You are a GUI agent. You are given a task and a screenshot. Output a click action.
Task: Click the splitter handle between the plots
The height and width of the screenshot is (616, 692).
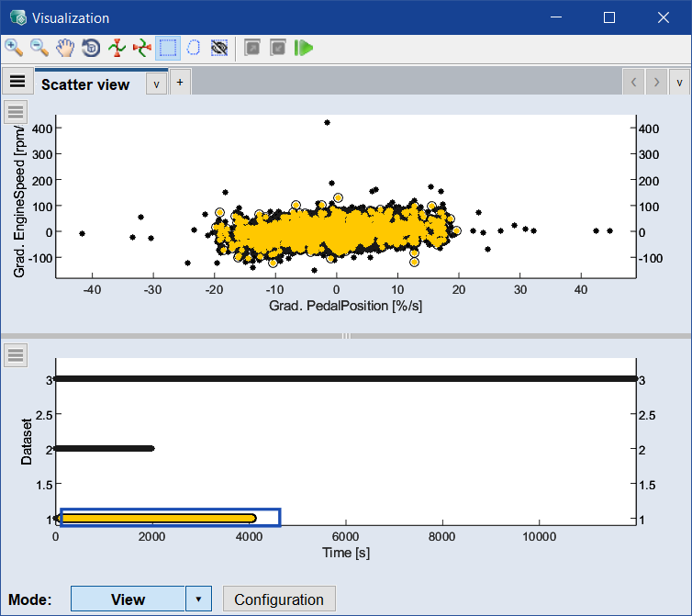346,336
